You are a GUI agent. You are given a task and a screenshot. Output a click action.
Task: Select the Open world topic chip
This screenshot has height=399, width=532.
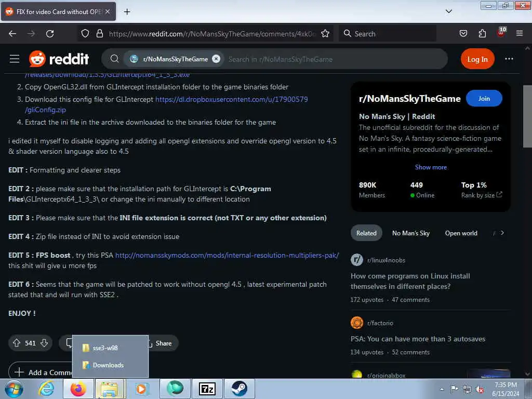click(x=461, y=233)
